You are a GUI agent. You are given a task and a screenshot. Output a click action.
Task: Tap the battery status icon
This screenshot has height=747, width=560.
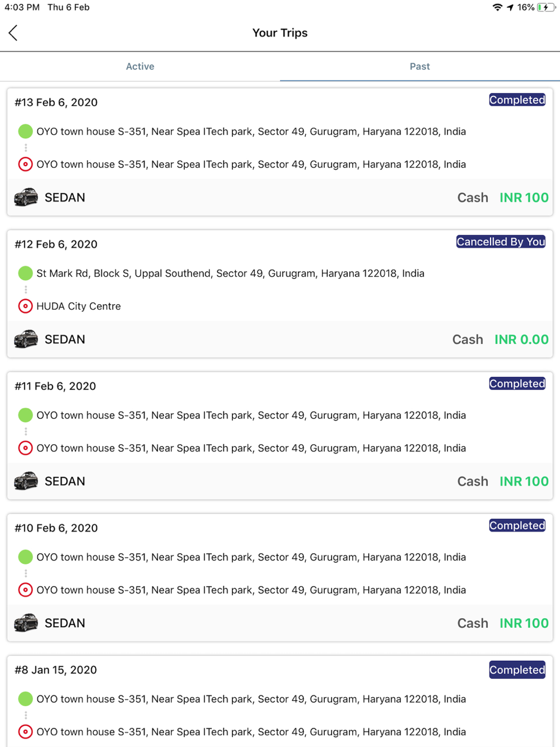click(x=546, y=7)
